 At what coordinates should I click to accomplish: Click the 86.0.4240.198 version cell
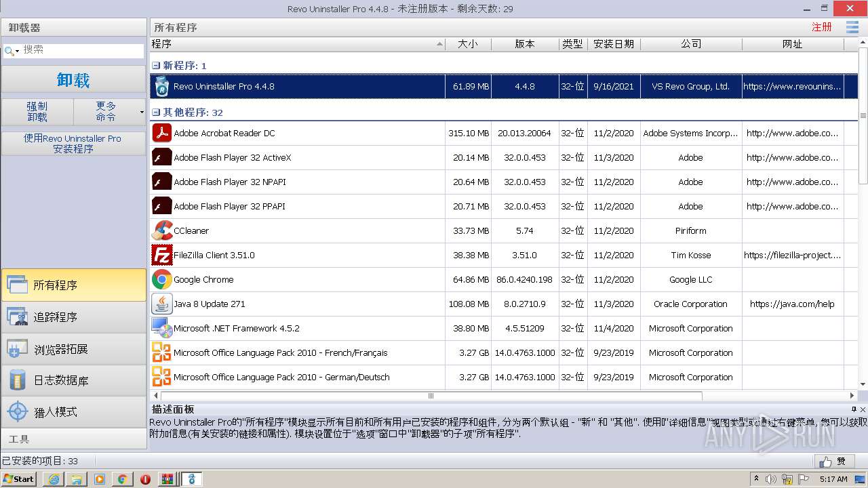tap(525, 279)
